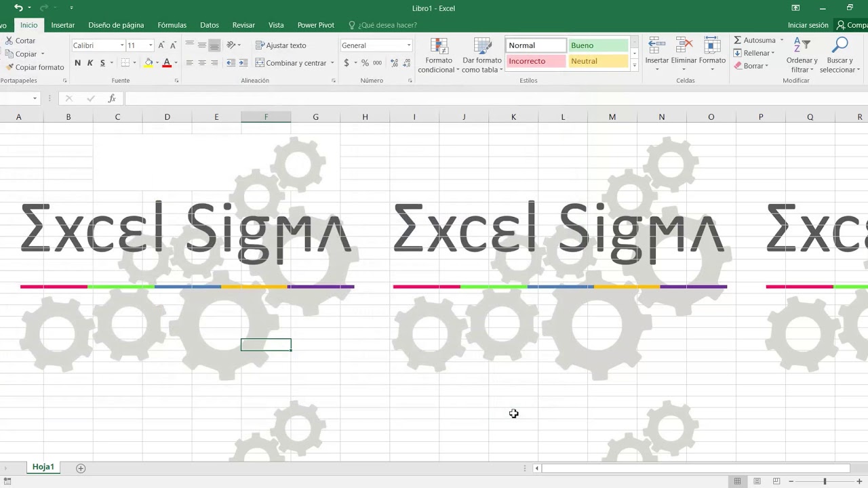Click Ajustar texto wrap button
This screenshot has height=488, width=868.
click(x=281, y=45)
